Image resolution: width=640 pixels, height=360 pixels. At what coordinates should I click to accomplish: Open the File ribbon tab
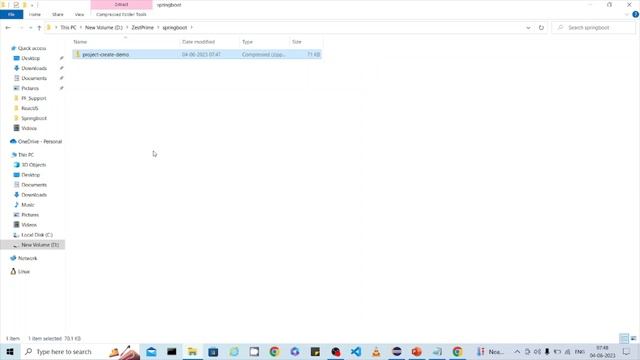11,14
